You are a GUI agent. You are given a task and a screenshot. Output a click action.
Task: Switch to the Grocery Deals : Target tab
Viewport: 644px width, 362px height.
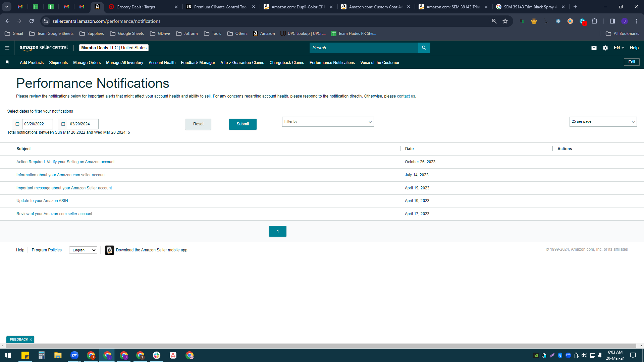pyautogui.click(x=143, y=7)
